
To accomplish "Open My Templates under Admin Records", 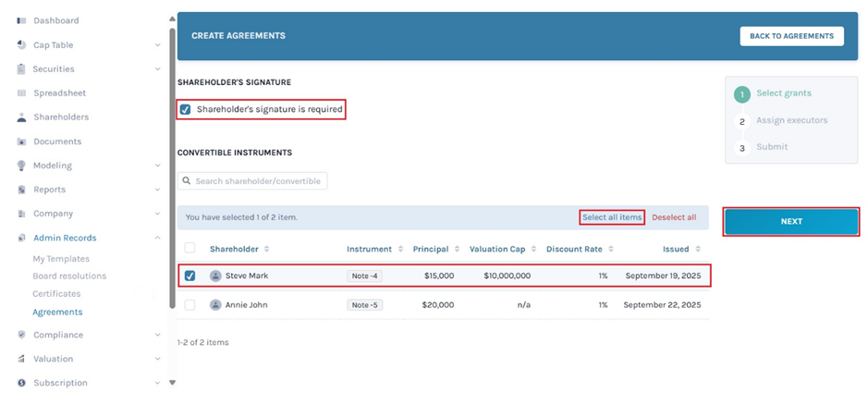I will [x=61, y=259].
